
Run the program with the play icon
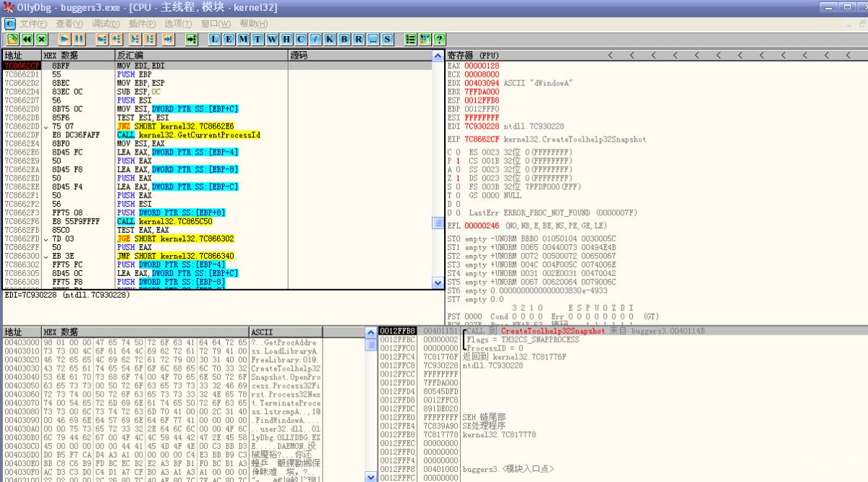65,39
